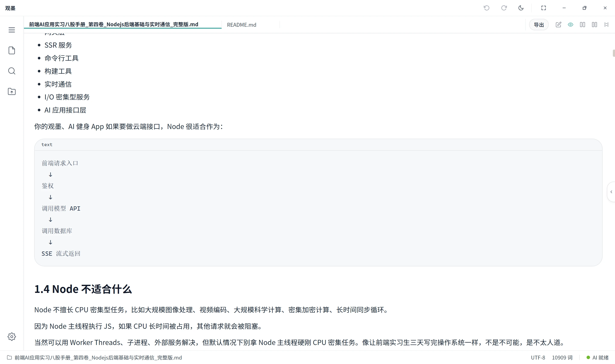Image resolution: width=615 pixels, height=364 pixels.
Task: Click the code block language label text
Action: point(47,144)
